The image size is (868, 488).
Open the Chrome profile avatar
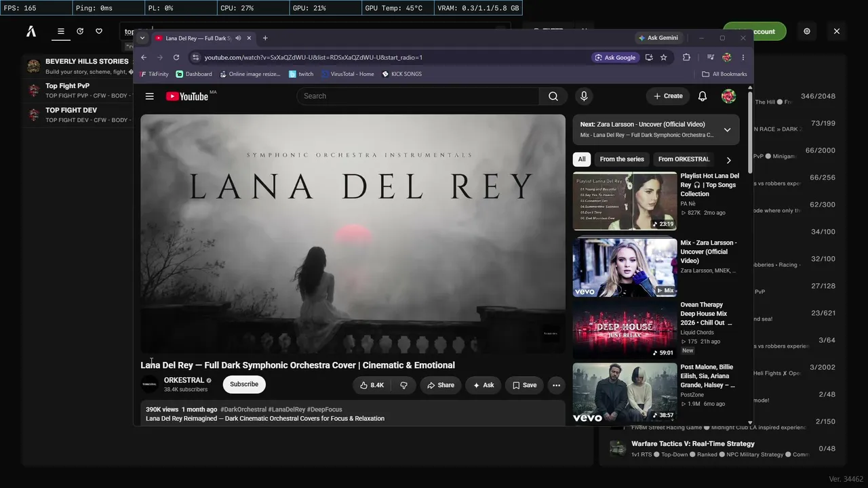[727, 58]
